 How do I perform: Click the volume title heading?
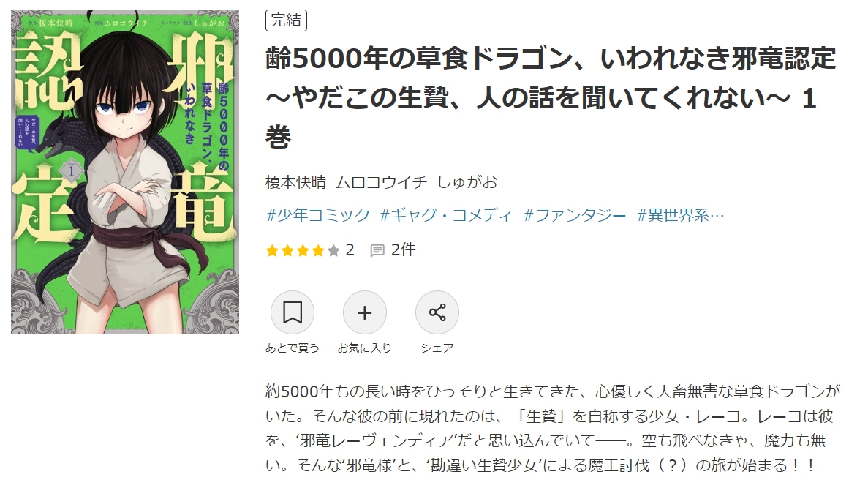pyautogui.click(x=551, y=97)
